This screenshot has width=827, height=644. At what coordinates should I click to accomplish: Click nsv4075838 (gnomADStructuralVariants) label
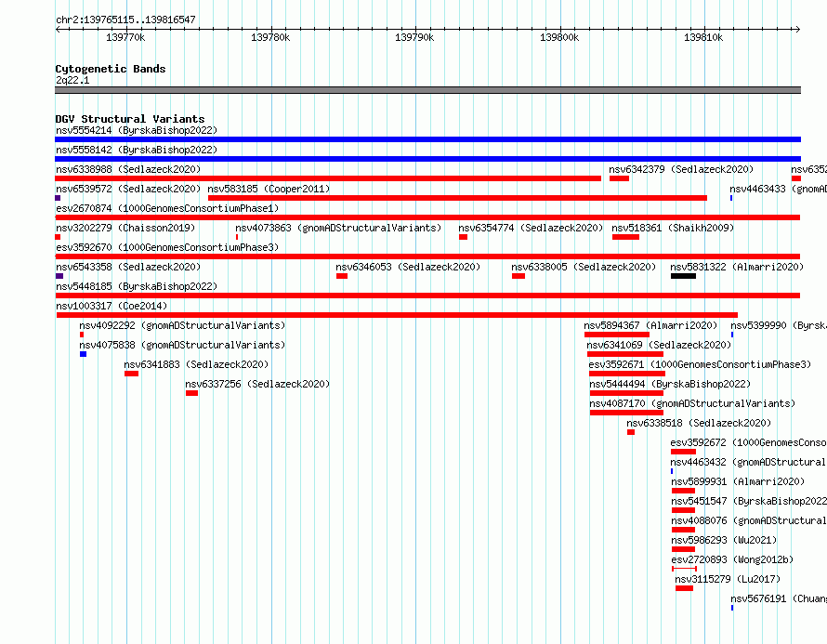coord(182,345)
